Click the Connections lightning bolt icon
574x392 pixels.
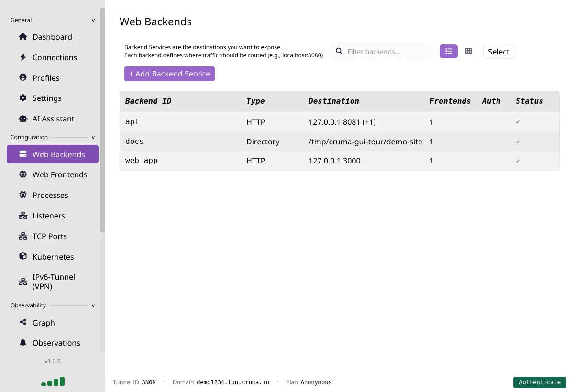pos(23,57)
